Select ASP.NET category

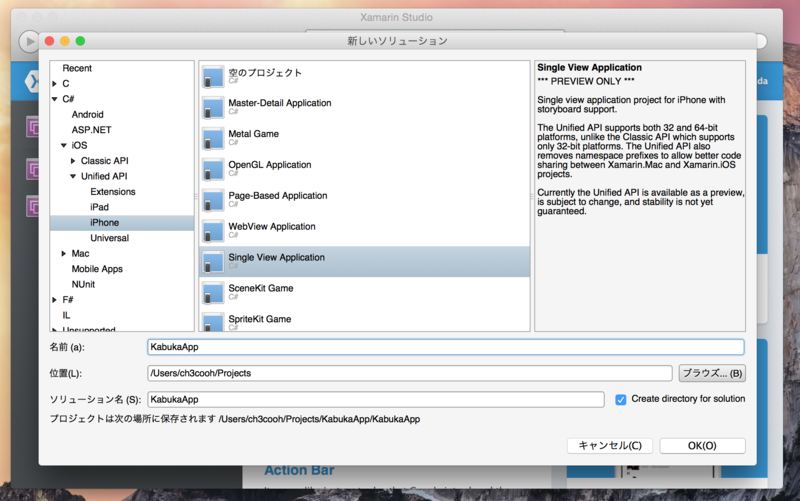[x=91, y=130]
